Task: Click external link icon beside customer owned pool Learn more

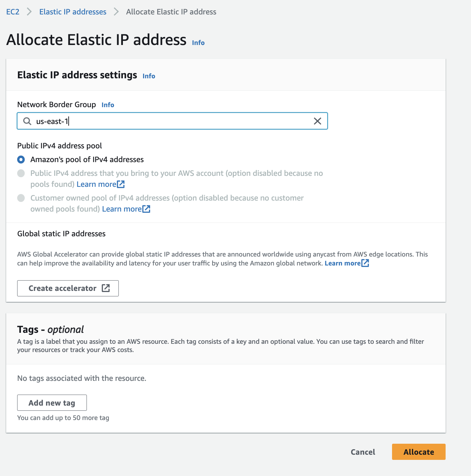Action: pyautogui.click(x=146, y=209)
